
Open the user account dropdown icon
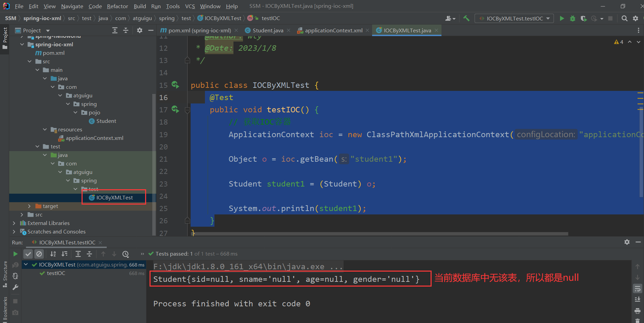pos(450,18)
